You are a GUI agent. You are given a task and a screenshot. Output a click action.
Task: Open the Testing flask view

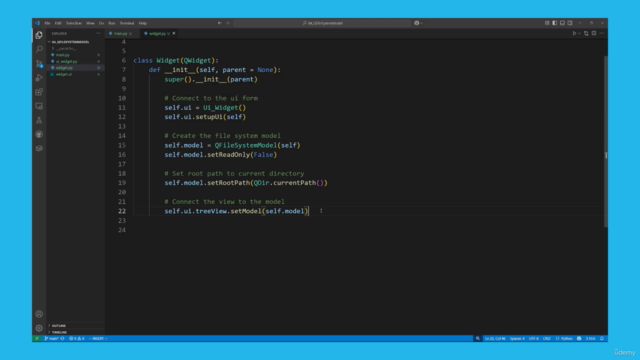39,120
